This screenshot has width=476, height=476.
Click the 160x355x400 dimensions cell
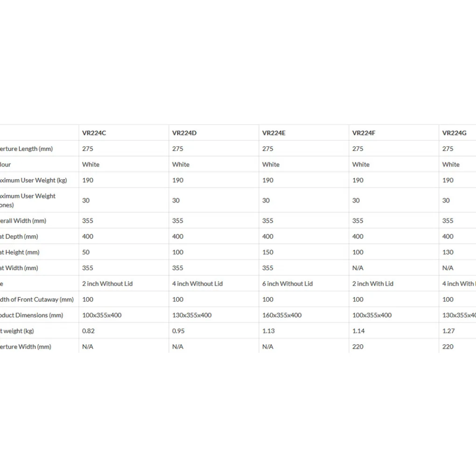(x=282, y=315)
